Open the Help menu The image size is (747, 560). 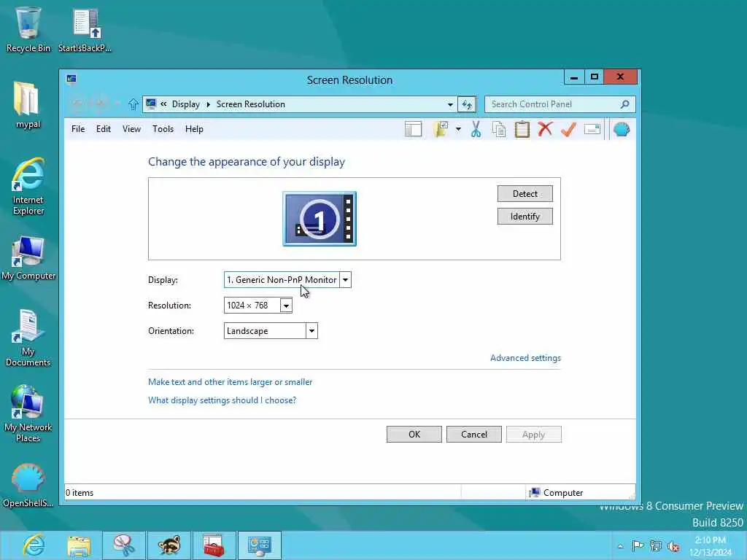(194, 129)
